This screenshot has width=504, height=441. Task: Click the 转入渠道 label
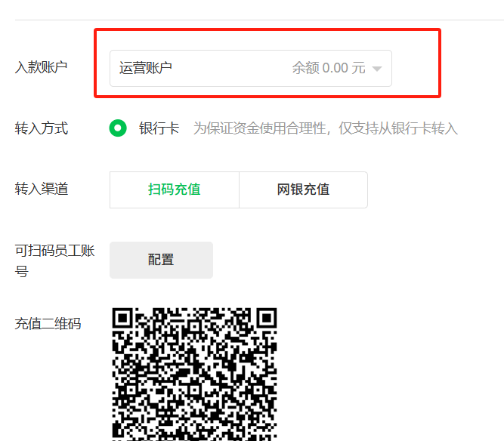pyautogui.click(x=41, y=189)
